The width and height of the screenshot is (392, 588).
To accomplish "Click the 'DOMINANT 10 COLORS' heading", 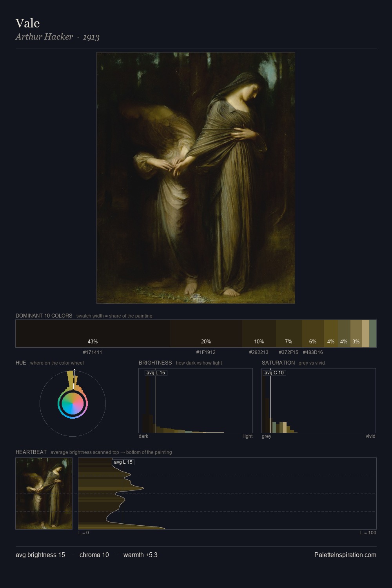I will click(x=44, y=316).
